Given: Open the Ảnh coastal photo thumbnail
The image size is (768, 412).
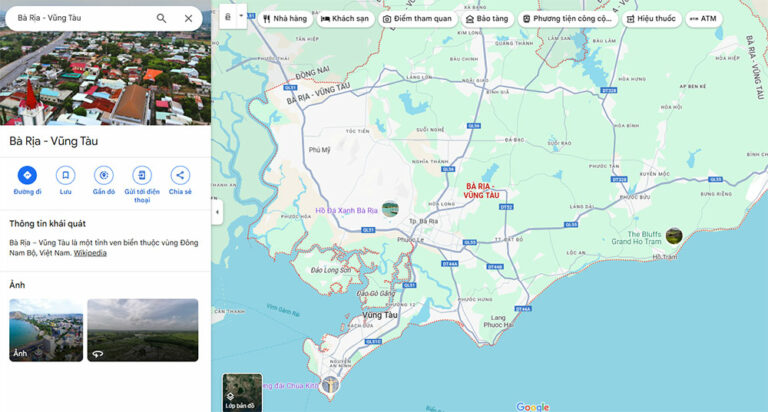Looking at the screenshot, I should [x=46, y=329].
